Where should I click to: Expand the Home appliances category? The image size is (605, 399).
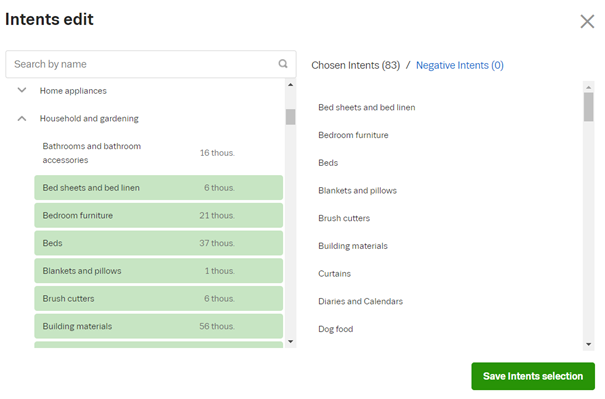pos(22,90)
